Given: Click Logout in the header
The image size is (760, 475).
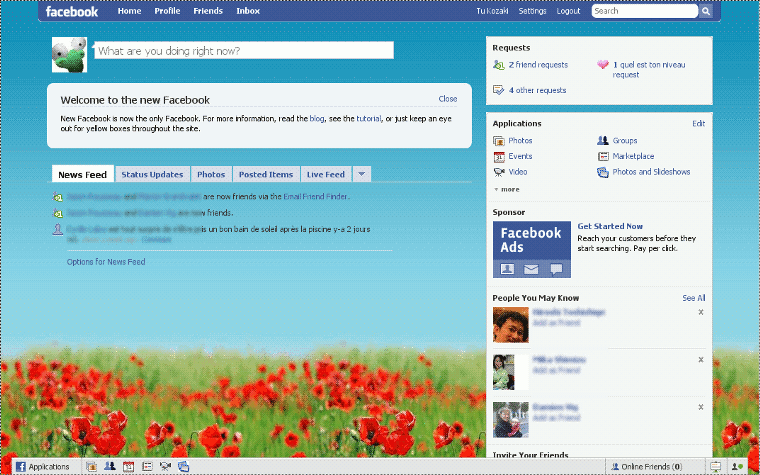Looking at the screenshot, I should pos(568,11).
